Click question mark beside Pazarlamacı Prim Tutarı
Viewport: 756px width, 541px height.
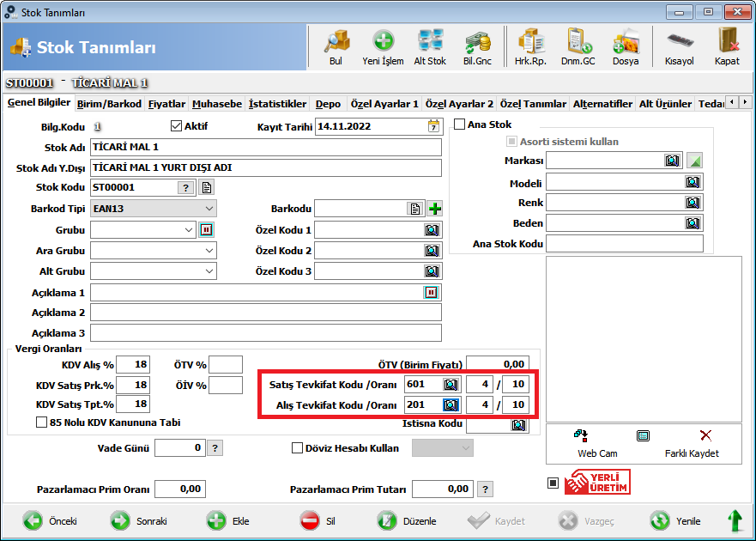point(486,489)
